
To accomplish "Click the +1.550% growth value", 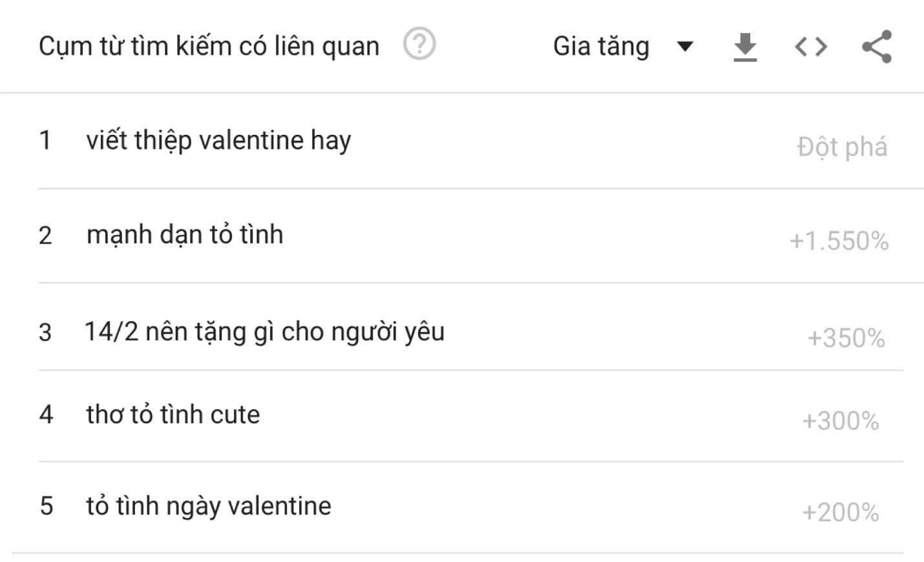I will click(x=839, y=241).
